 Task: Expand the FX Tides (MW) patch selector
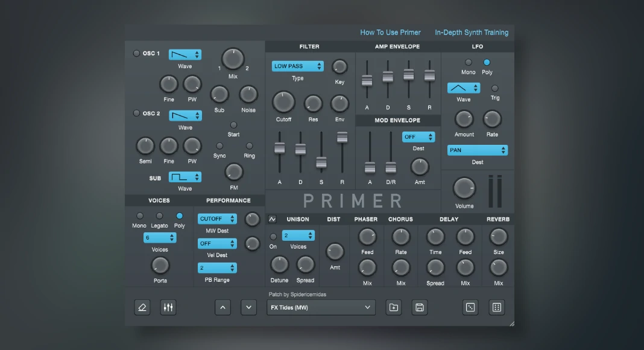[321, 307]
